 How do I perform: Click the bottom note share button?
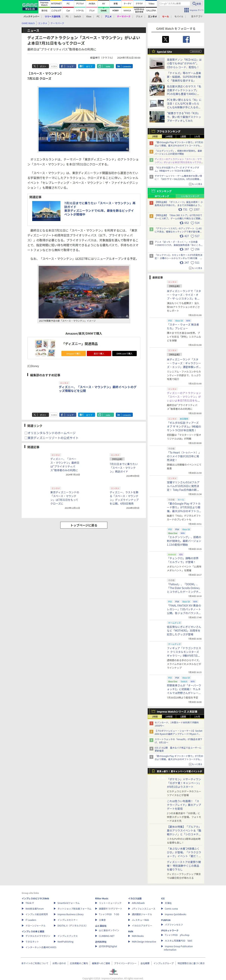[105, 415]
